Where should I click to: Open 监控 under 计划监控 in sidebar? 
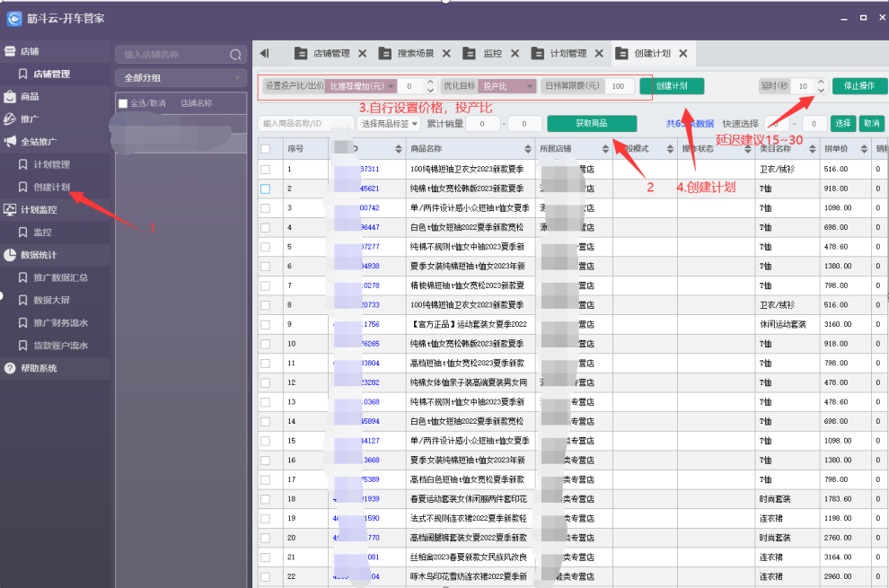(x=42, y=233)
